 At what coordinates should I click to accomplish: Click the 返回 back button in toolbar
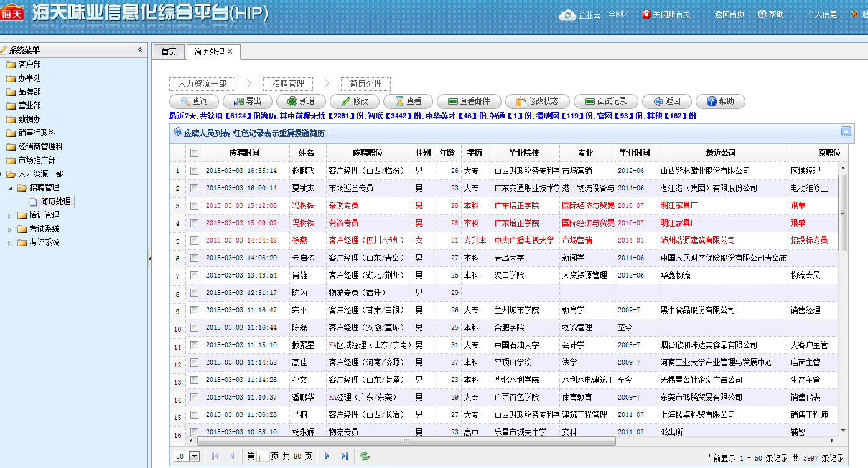666,101
